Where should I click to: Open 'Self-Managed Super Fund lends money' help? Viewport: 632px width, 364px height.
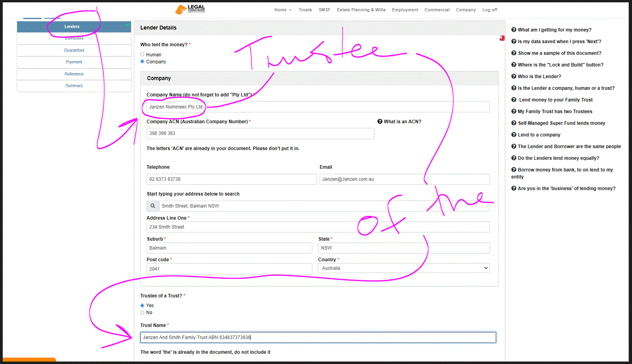(x=562, y=123)
